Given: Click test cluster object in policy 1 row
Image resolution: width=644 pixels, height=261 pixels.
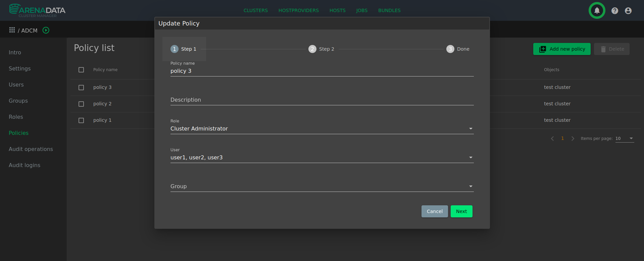Looking at the screenshot, I should 557,120.
